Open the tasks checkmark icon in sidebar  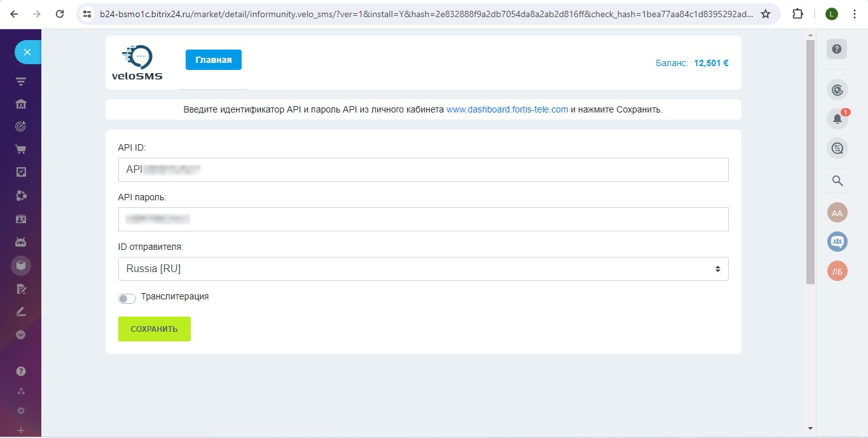point(21,172)
